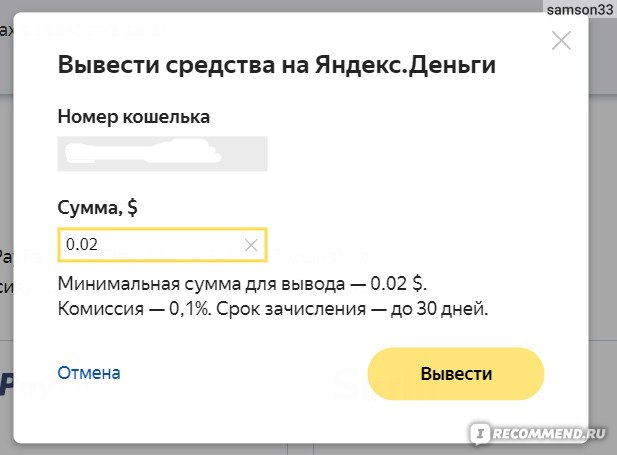Clear the amount field using its X icon

tap(251, 245)
